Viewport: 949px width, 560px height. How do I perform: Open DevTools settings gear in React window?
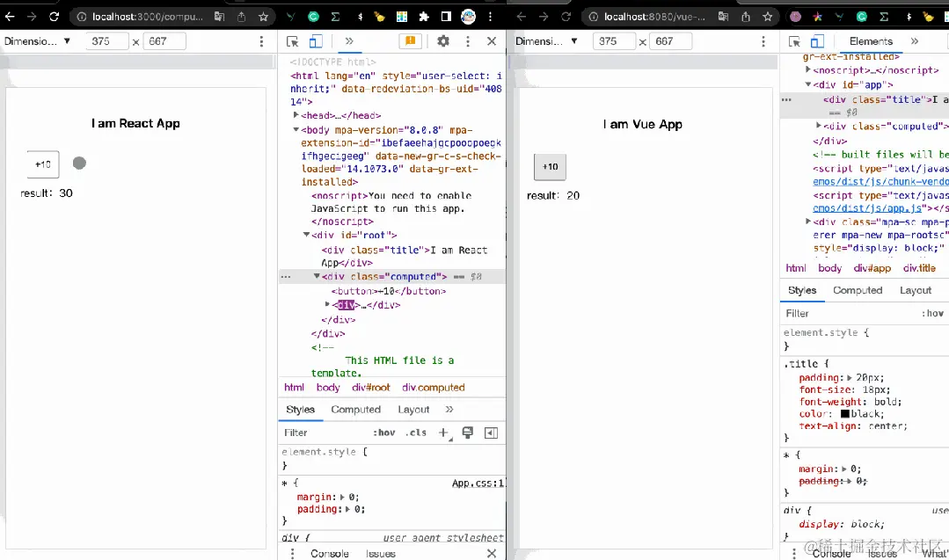[x=443, y=41]
